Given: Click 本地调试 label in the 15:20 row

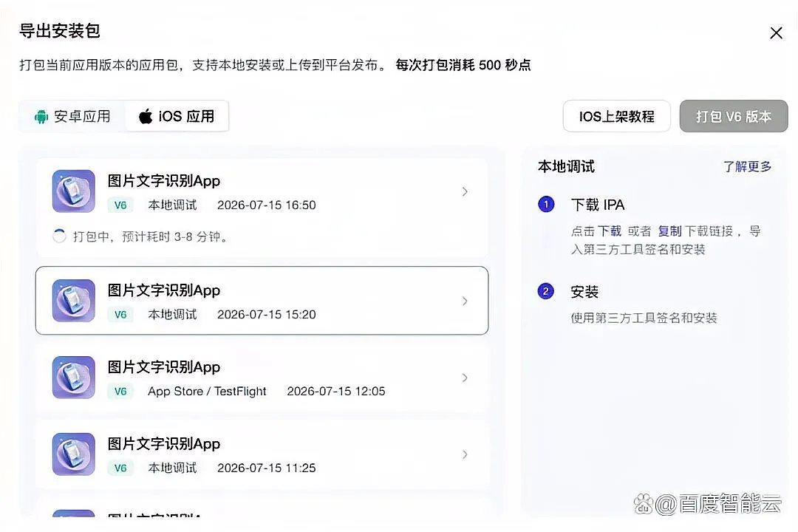Looking at the screenshot, I should point(172,315).
